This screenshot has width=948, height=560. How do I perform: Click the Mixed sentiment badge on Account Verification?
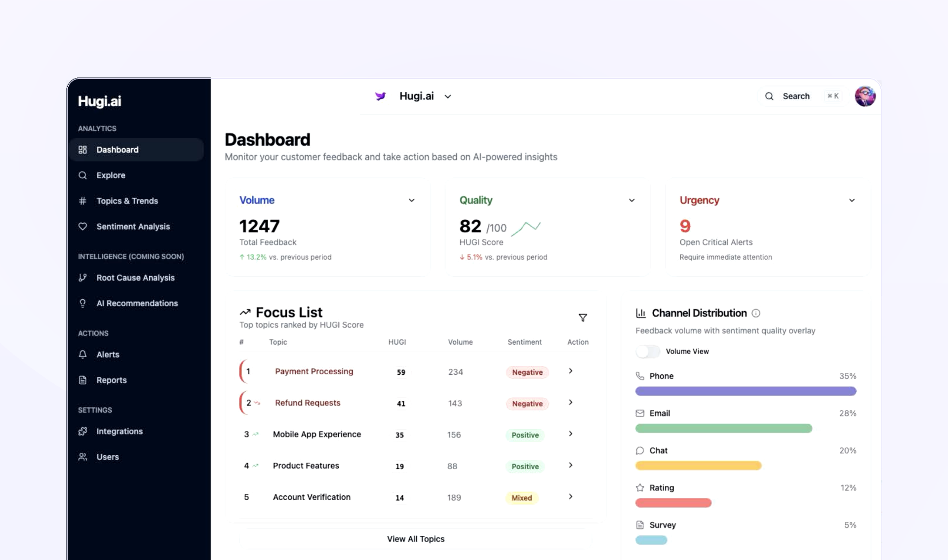[x=521, y=497]
